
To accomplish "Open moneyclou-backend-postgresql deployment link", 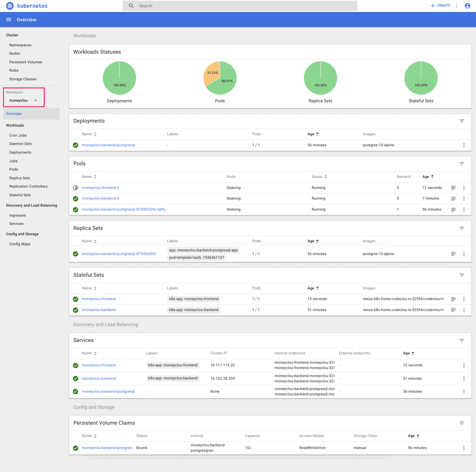I will pyautogui.click(x=108, y=145).
